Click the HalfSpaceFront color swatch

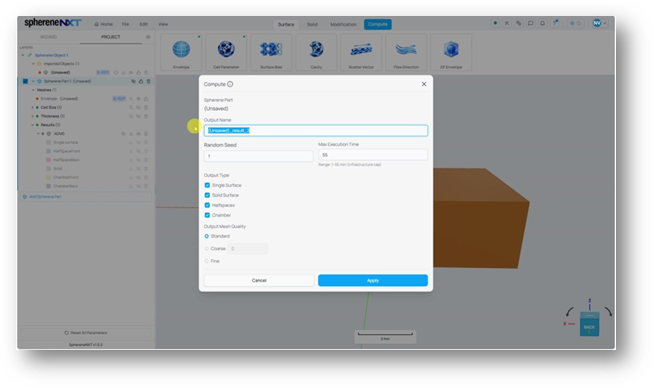(48, 151)
